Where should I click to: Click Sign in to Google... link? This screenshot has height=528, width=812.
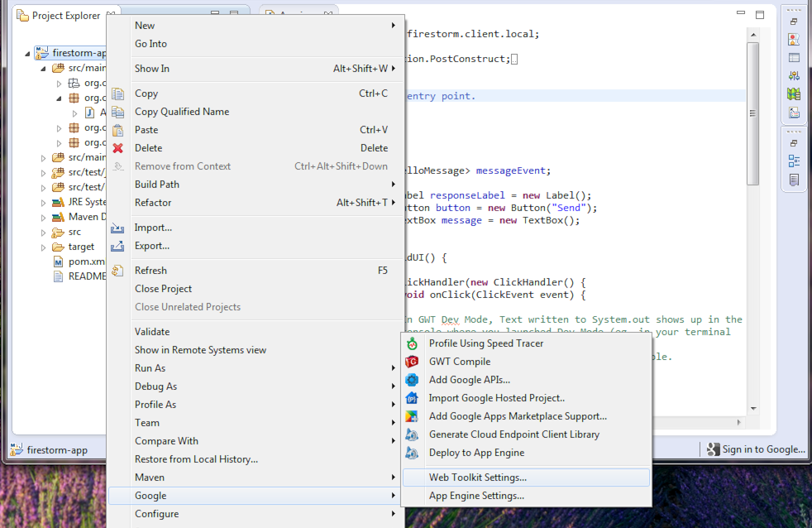764,449
